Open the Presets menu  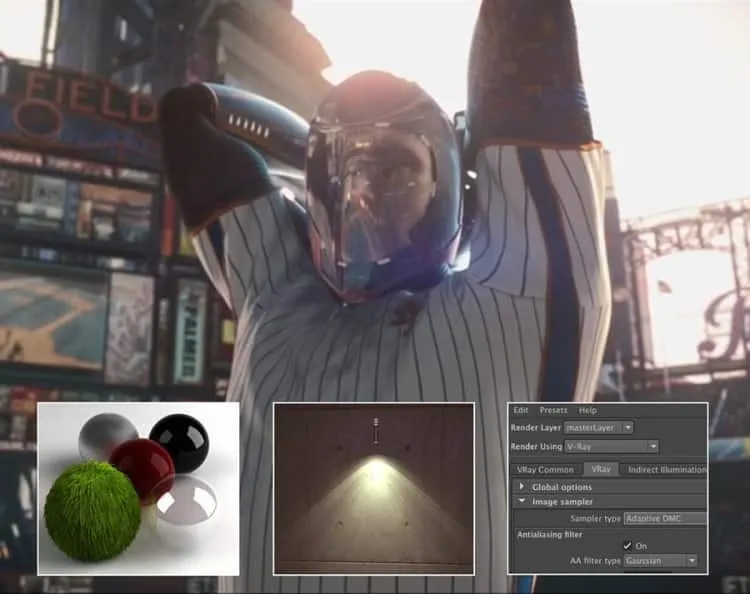[553, 410]
